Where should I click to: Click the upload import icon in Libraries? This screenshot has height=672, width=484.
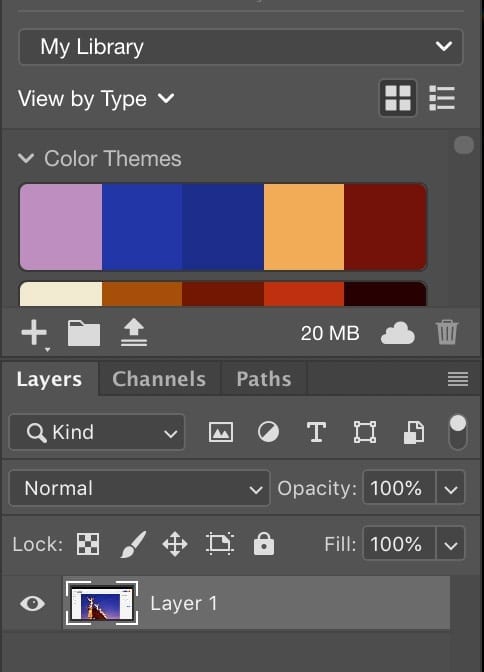click(x=134, y=332)
